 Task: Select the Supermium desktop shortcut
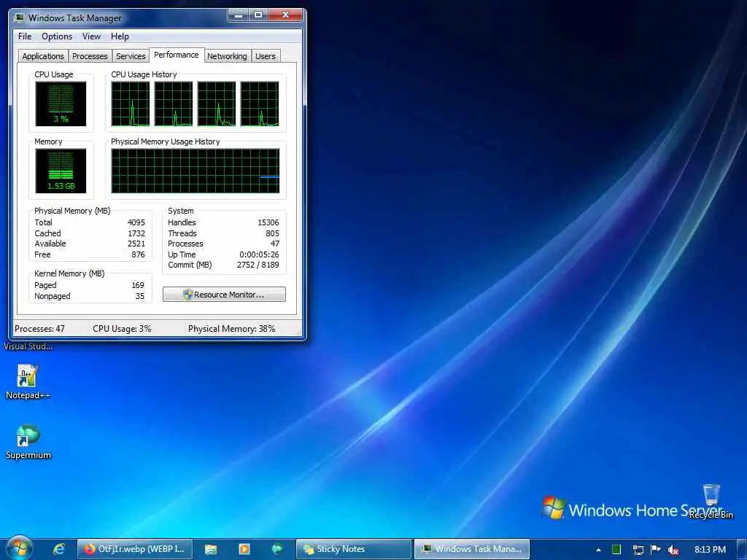coord(28,442)
